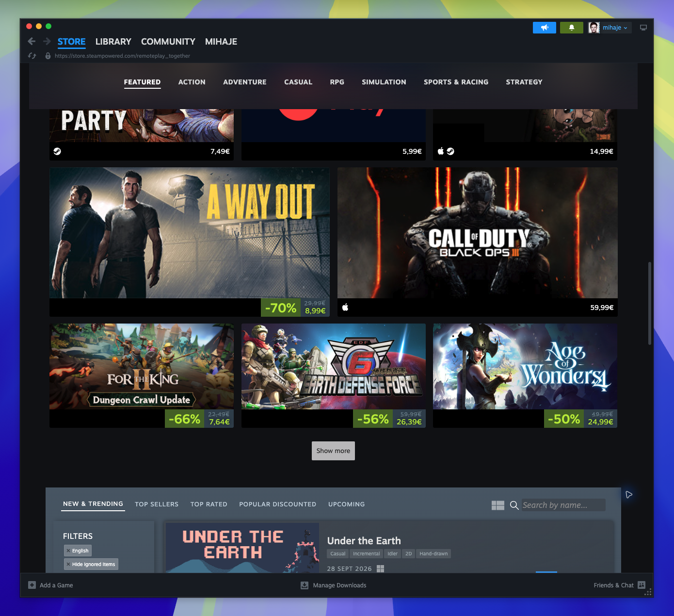Click the Add a Game plus icon
This screenshot has width=674, height=616.
[32, 585]
